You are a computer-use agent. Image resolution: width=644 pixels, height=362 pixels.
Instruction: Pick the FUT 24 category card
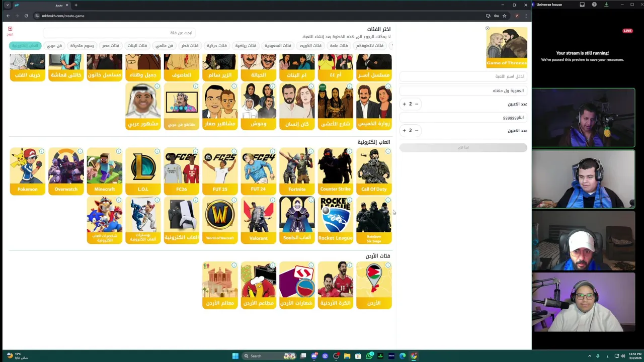(x=258, y=171)
